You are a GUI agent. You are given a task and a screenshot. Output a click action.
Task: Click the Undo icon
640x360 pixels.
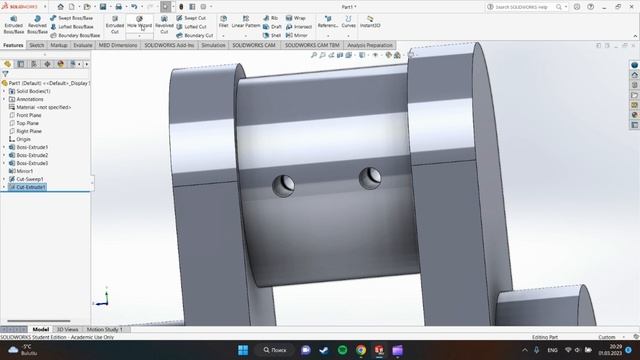(x=134, y=7)
